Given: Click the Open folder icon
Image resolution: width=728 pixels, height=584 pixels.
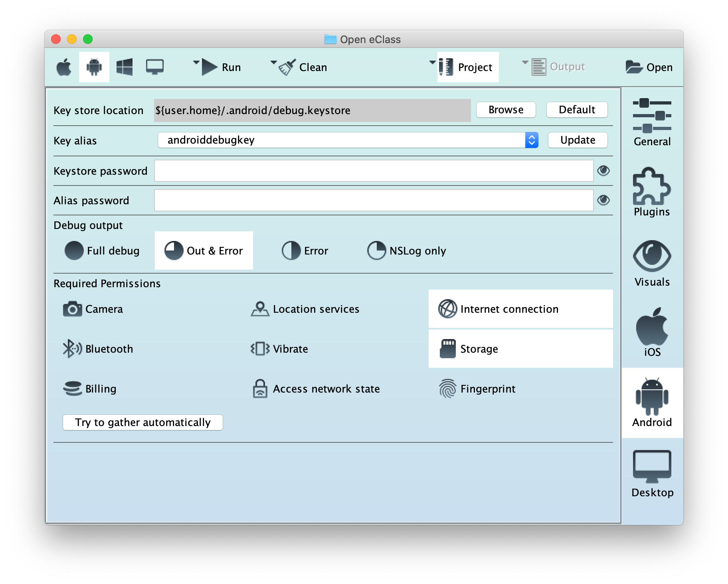Looking at the screenshot, I should click(x=634, y=67).
